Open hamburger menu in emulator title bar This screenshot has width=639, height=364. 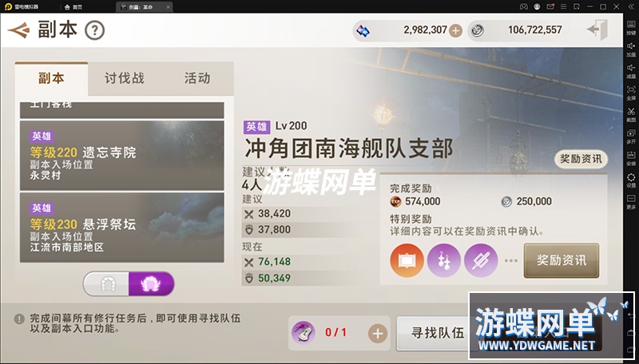(564, 6)
